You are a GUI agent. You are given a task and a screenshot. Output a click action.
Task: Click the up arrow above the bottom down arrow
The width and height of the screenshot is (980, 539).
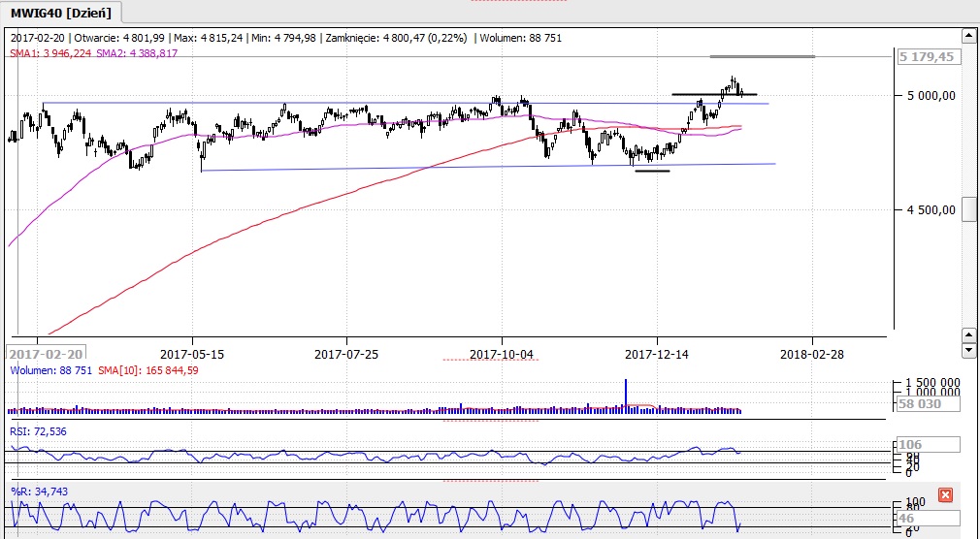pos(968,334)
